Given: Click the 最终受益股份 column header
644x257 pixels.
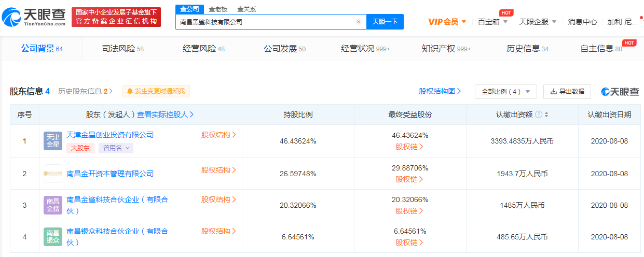Looking at the screenshot, I should (x=410, y=115).
